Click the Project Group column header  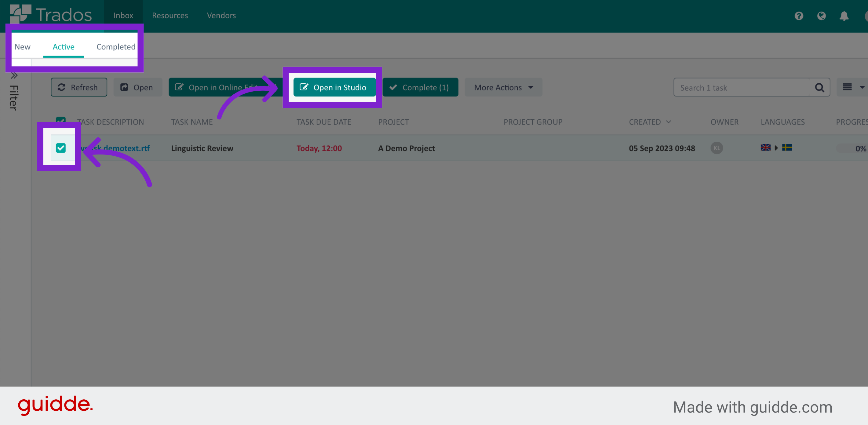coord(533,122)
